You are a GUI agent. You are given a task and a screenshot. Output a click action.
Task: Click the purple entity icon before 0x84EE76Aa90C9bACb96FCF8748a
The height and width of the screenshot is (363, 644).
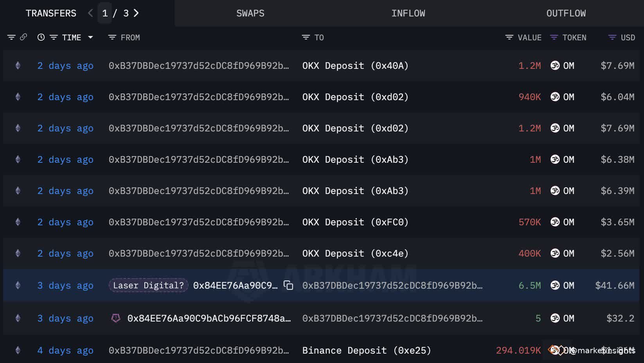tap(116, 318)
